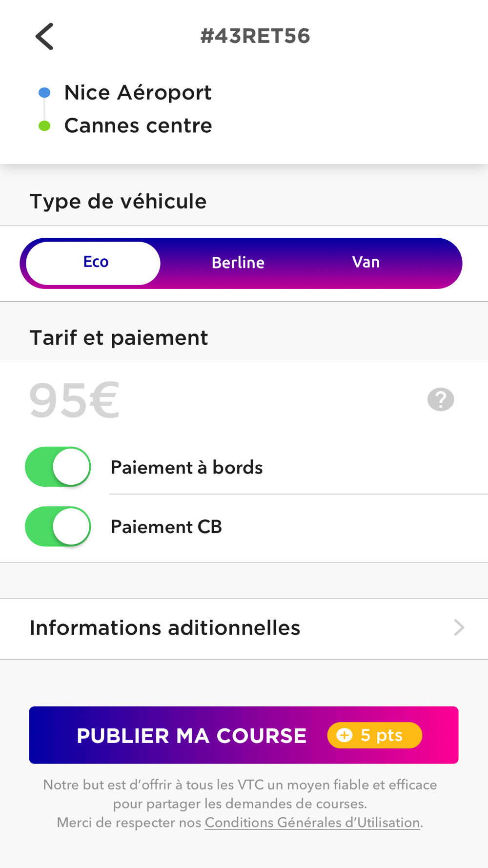Image resolution: width=488 pixels, height=868 pixels.
Task: Disable the Paiement CB switch
Action: click(x=58, y=527)
